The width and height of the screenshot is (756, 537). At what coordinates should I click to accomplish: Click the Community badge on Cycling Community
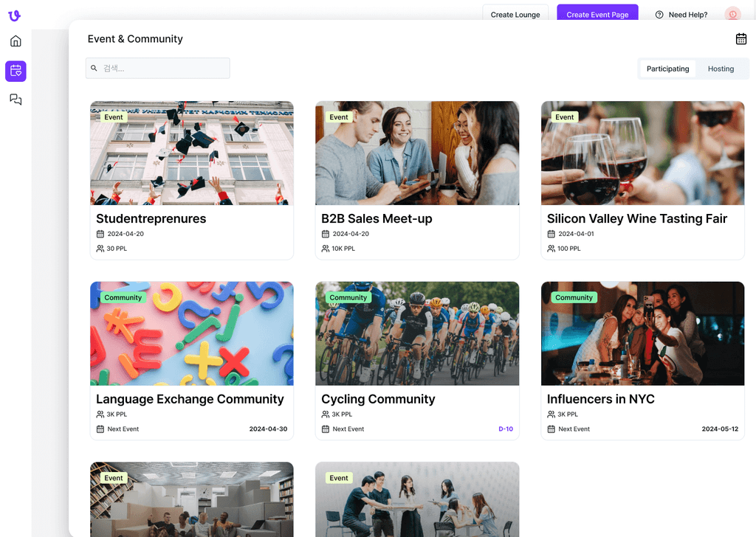(348, 297)
